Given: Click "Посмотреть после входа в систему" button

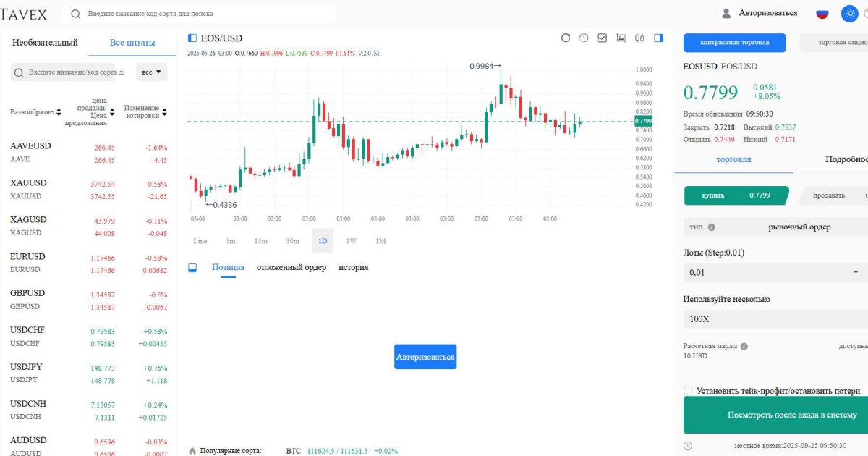Looking at the screenshot, I should point(775,415).
